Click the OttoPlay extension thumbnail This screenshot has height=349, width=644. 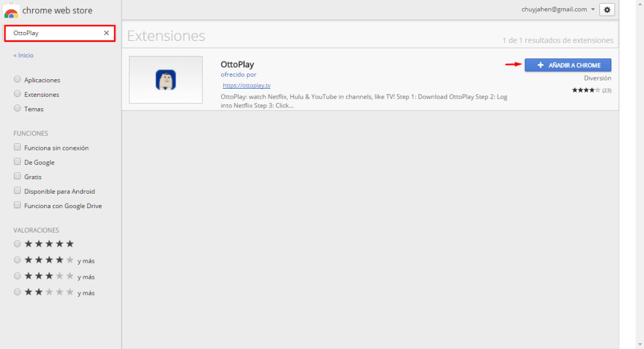[x=165, y=80]
